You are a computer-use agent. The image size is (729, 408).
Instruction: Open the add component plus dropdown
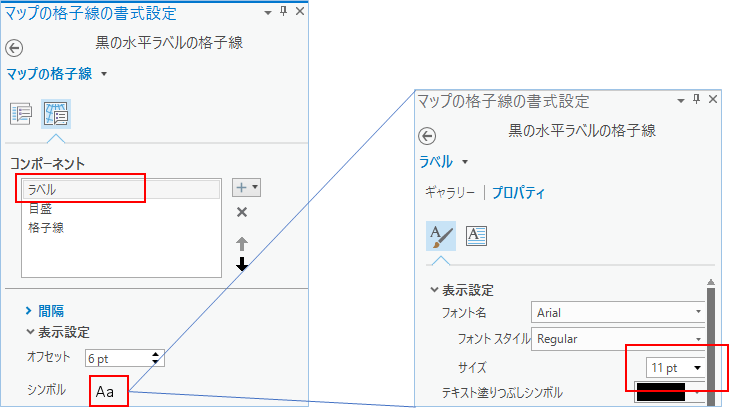pyautogui.click(x=246, y=187)
